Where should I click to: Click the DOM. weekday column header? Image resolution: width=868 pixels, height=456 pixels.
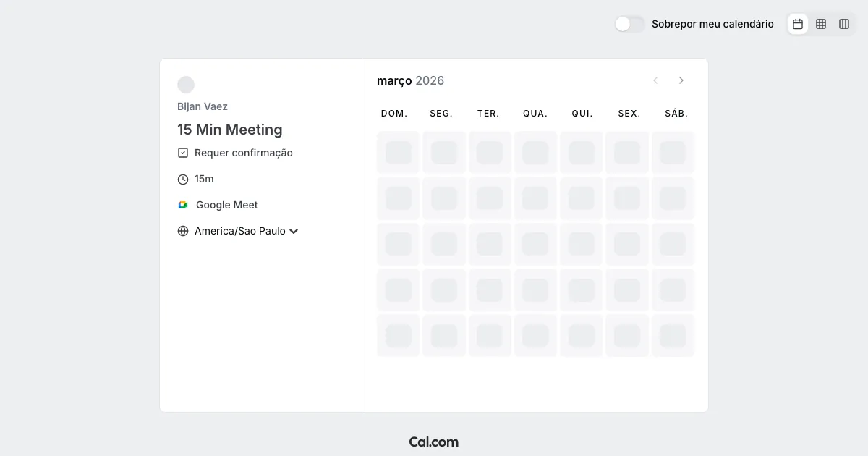pyautogui.click(x=394, y=114)
